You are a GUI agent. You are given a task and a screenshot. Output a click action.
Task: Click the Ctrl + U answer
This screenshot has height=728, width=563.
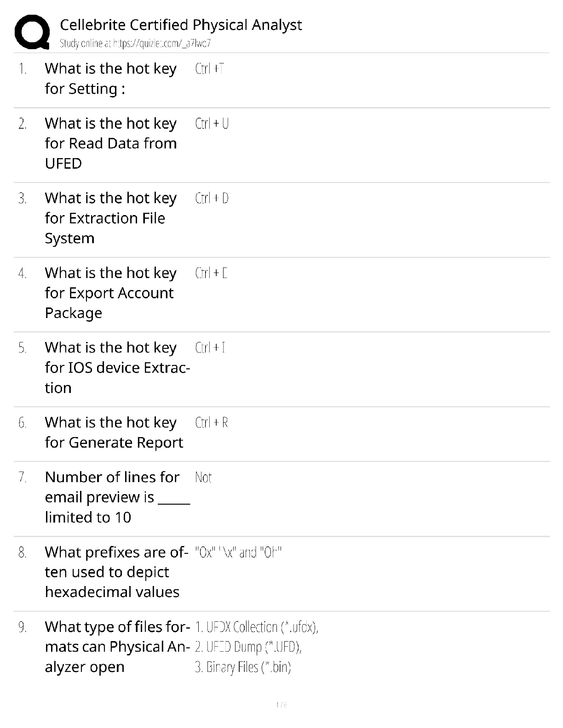coord(212,124)
